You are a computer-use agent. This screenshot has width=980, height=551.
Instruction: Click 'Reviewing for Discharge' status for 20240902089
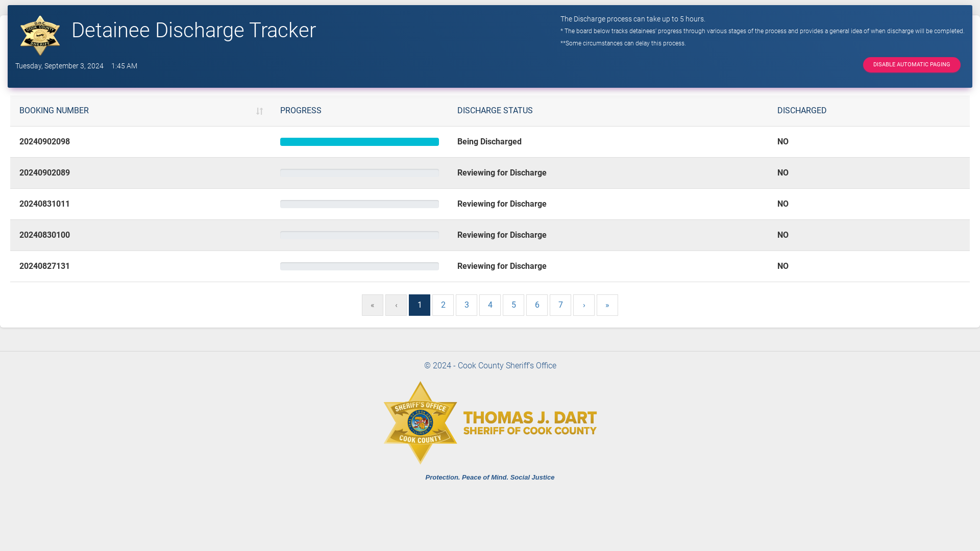tap(502, 173)
